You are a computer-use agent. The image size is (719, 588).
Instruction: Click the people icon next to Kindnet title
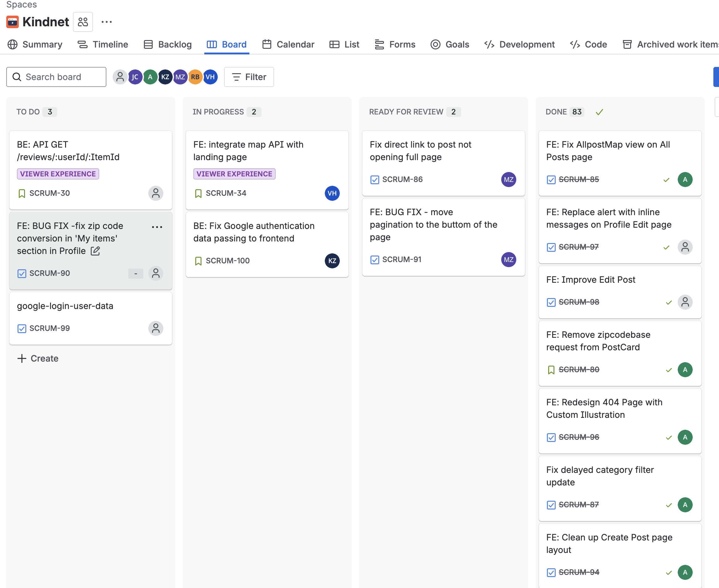[x=82, y=21]
